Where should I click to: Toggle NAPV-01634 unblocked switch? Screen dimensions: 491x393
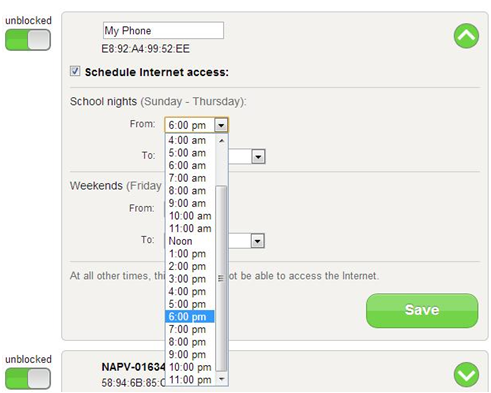click(28, 379)
